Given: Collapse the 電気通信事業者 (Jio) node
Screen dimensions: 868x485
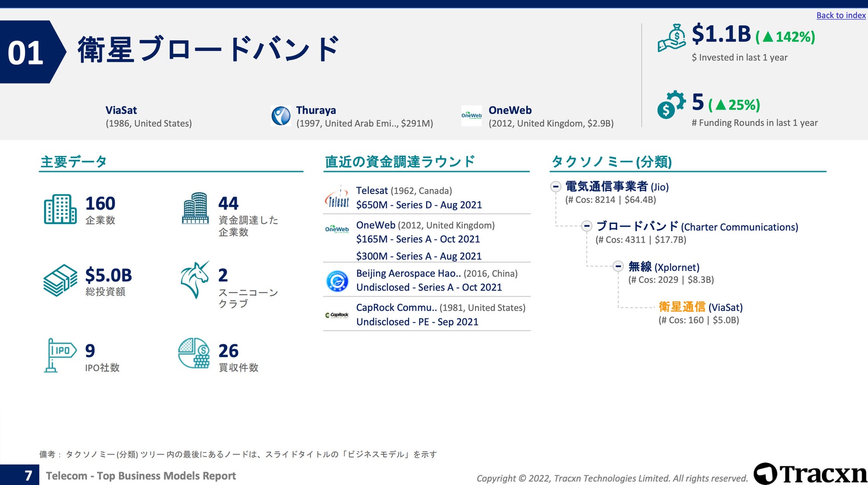Looking at the screenshot, I should pos(556,186).
